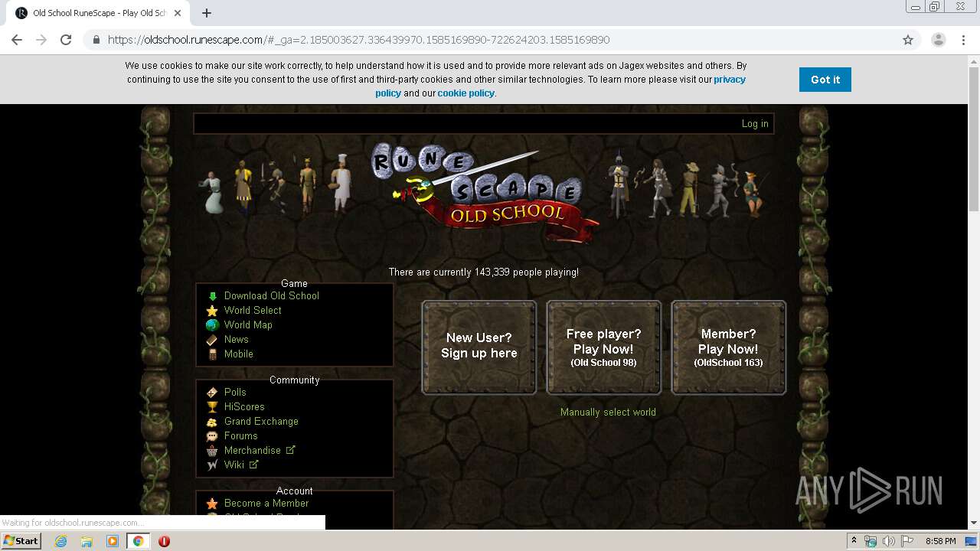Open the Wiki link

[x=234, y=465]
